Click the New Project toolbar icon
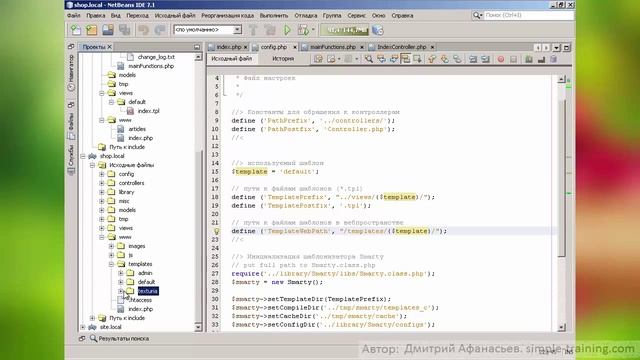Viewport: 640px width, 360px height. pos(92,30)
